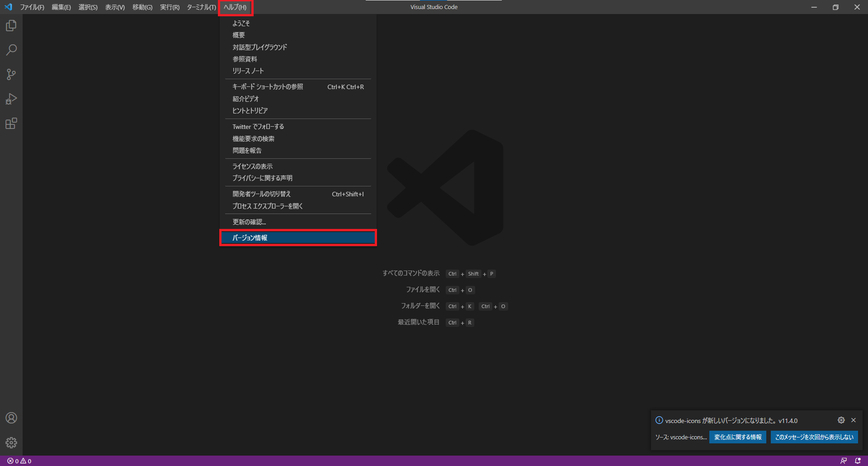868x466 pixels.
Task: Open the Accounts icon in activity bar
Action: tap(11, 418)
